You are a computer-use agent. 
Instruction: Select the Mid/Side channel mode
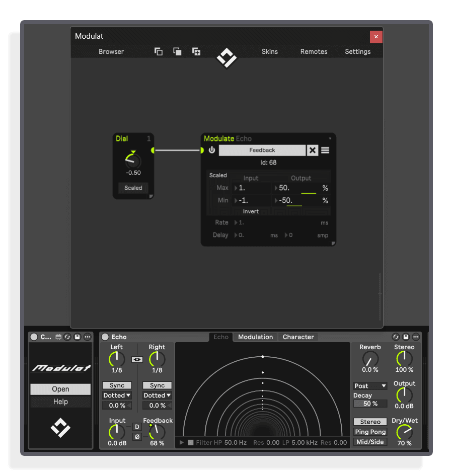370,442
